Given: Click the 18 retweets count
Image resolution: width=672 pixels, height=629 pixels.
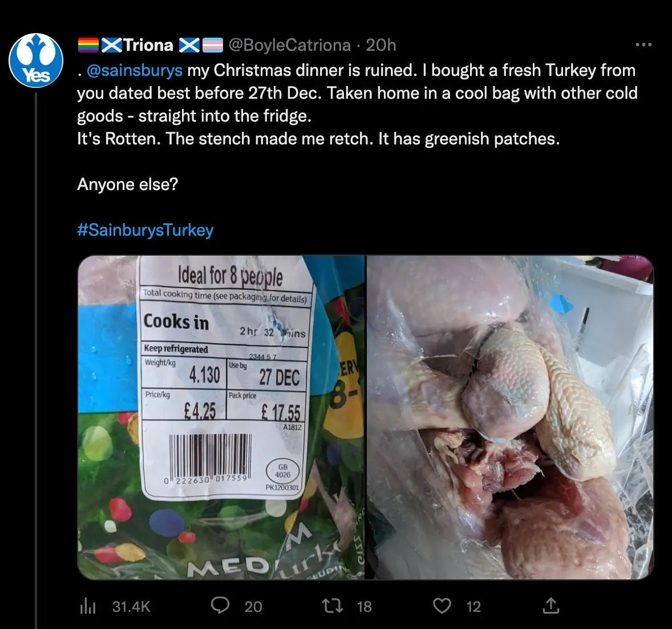Looking at the screenshot, I should (x=363, y=607).
